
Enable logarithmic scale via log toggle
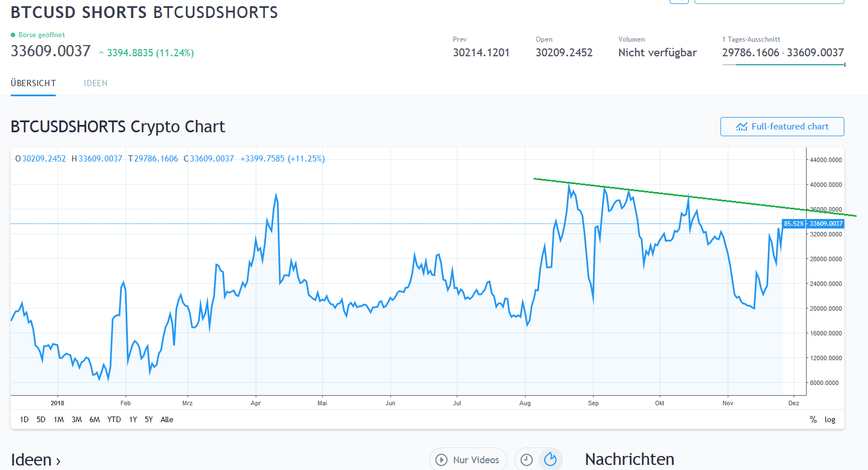pos(828,419)
